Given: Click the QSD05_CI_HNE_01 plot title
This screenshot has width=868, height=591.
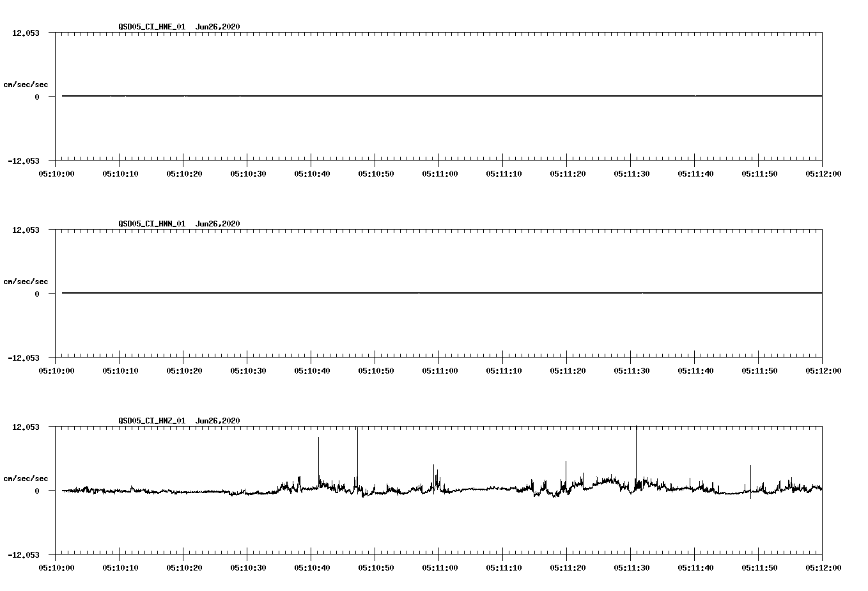Looking at the screenshot, I should (x=152, y=27).
